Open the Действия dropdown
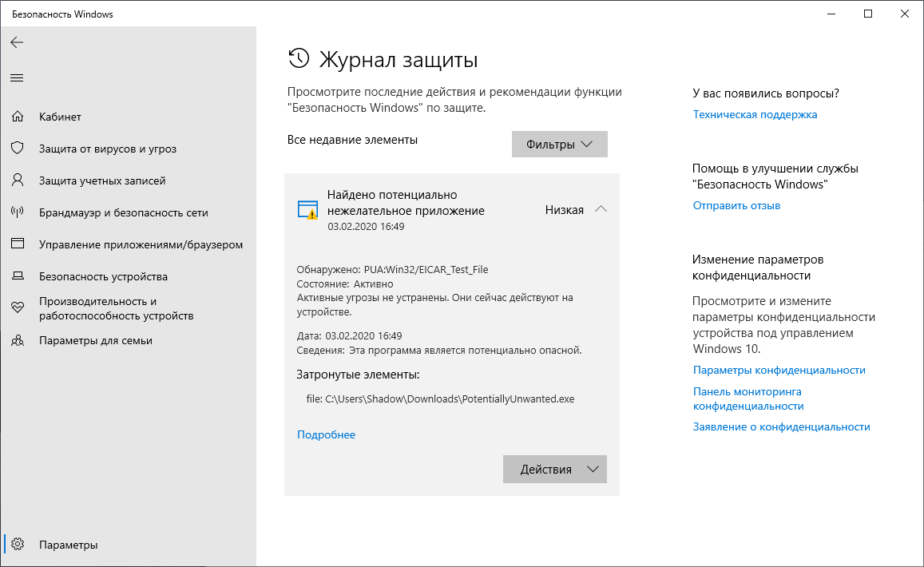924x567 pixels. [554, 469]
